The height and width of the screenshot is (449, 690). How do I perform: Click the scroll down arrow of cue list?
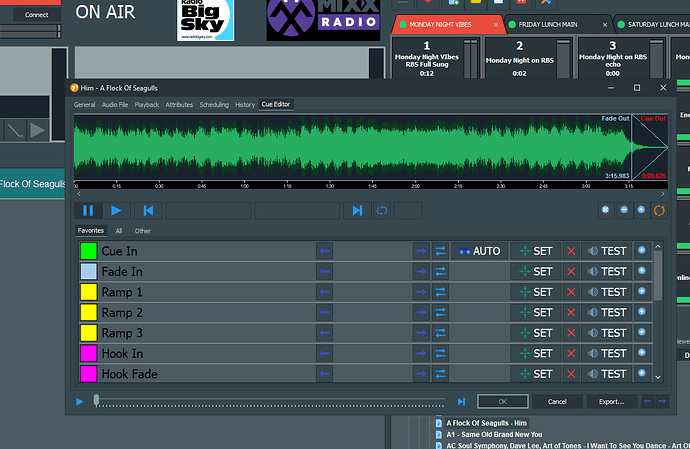click(657, 377)
